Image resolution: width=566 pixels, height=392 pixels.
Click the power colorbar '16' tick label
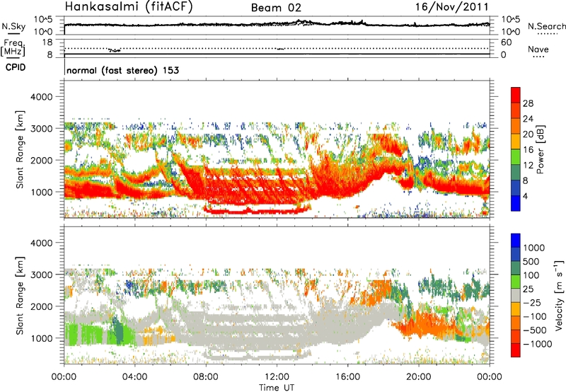click(x=528, y=150)
